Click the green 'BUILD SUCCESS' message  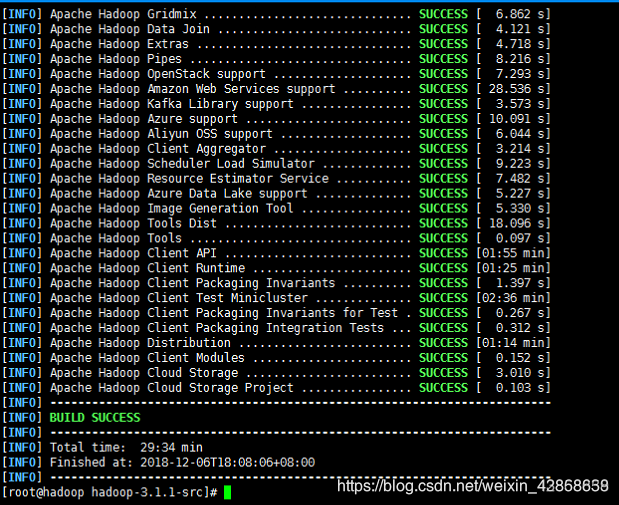(95, 418)
